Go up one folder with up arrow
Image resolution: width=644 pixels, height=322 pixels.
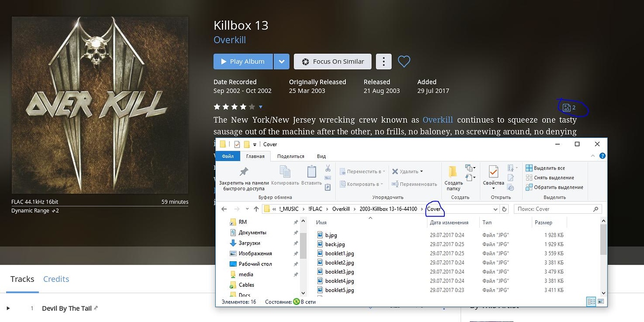256,209
